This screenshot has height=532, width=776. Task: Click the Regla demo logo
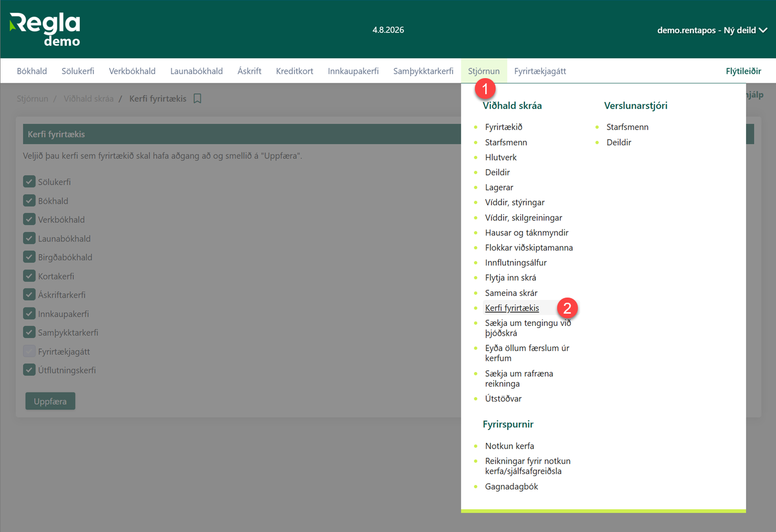[45, 29]
